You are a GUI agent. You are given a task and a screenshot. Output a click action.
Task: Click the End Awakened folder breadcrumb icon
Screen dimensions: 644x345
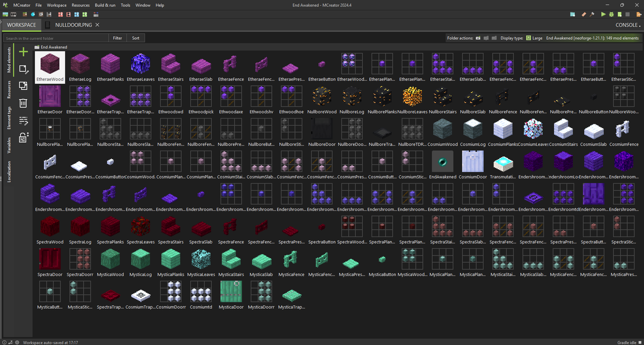[37, 47]
